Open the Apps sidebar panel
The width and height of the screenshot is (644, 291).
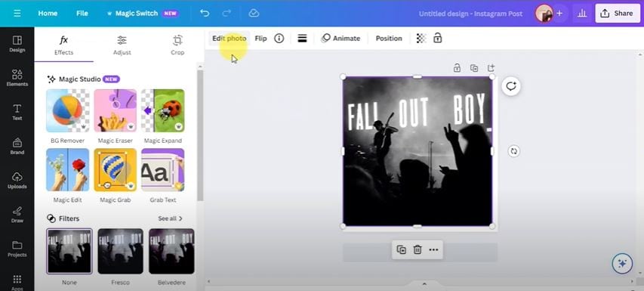[17, 282]
